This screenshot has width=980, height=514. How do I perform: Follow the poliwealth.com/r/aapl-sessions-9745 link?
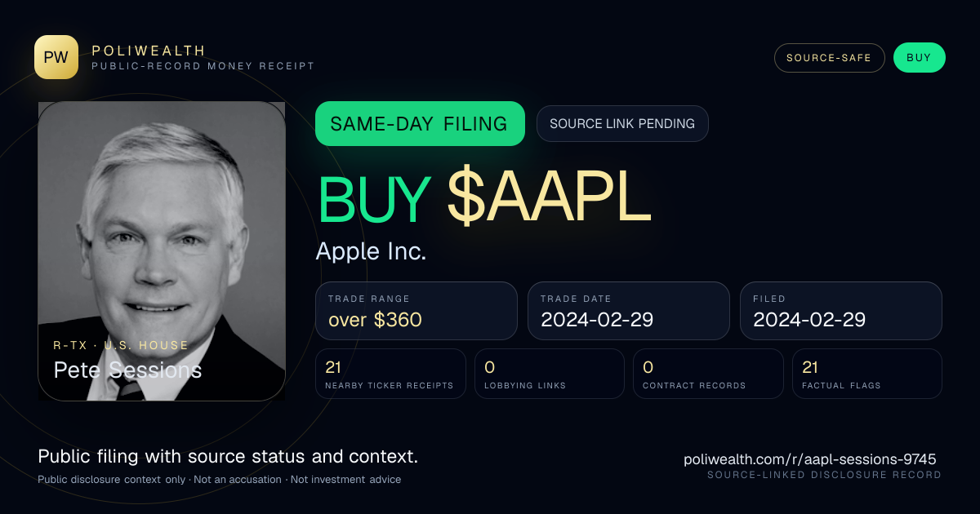(x=810, y=459)
